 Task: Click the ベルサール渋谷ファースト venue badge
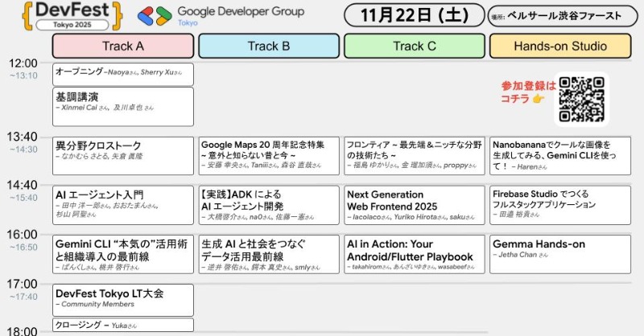click(x=562, y=16)
